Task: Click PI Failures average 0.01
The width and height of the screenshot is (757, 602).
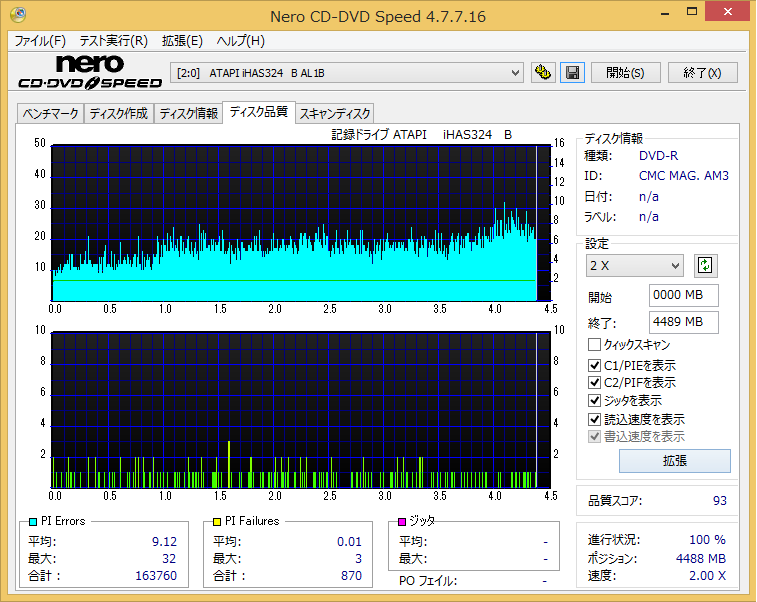Action: [349, 542]
